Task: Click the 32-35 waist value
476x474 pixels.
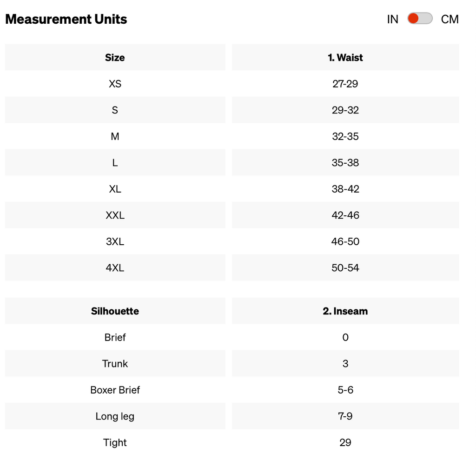Action: point(345,136)
